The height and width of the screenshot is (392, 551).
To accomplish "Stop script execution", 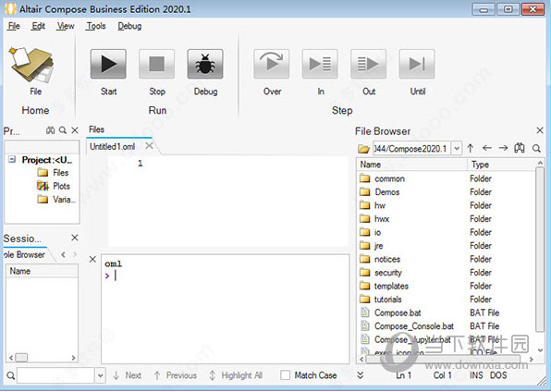I will 157,64.
